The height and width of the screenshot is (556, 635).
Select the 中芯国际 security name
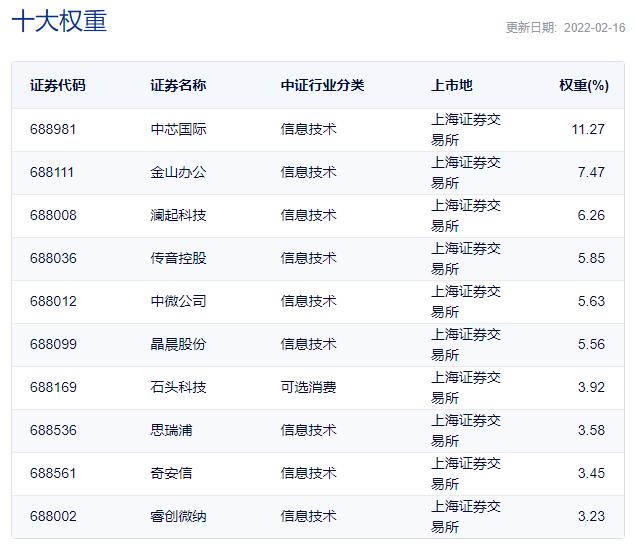(178, 130)
